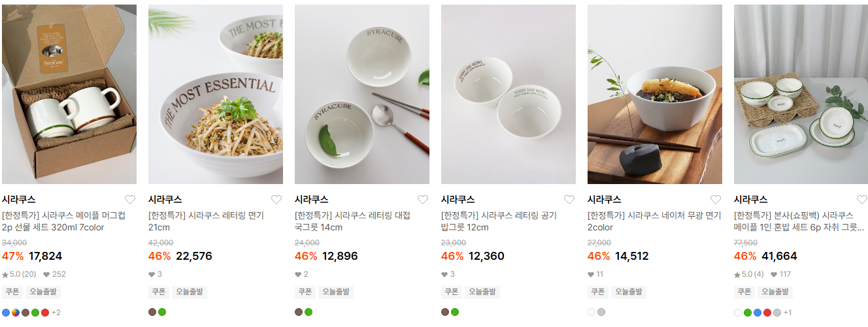This screenshot has height=327, width=868.
Task: Open the mug cup gift box thumbnail
Action: [x=69, y=95]
